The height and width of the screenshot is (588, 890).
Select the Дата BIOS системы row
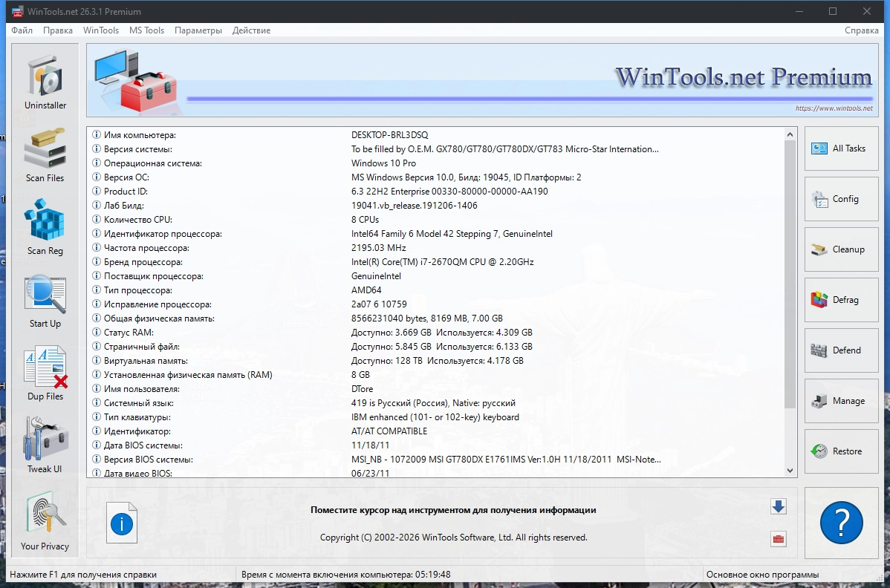(x=435, y=445)
